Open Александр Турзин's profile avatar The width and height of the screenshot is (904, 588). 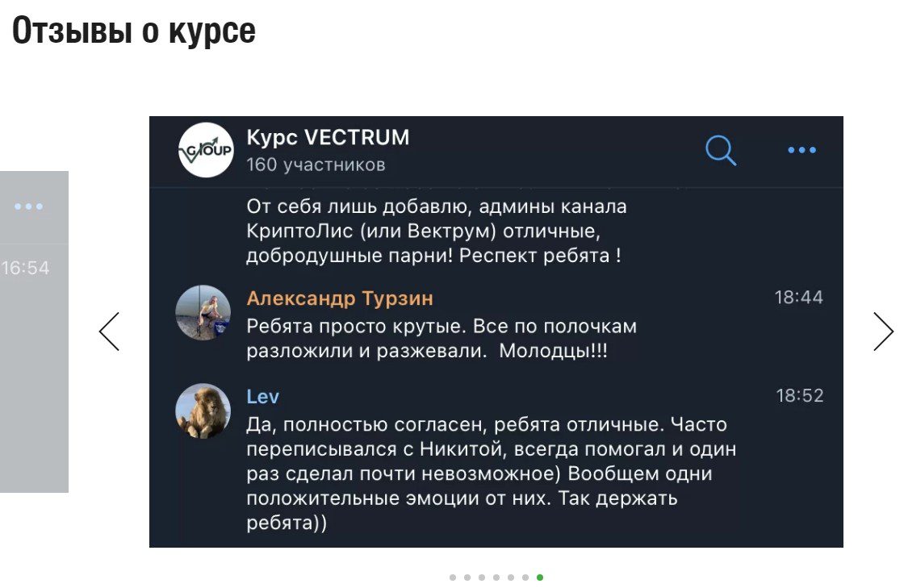[203, 312]
